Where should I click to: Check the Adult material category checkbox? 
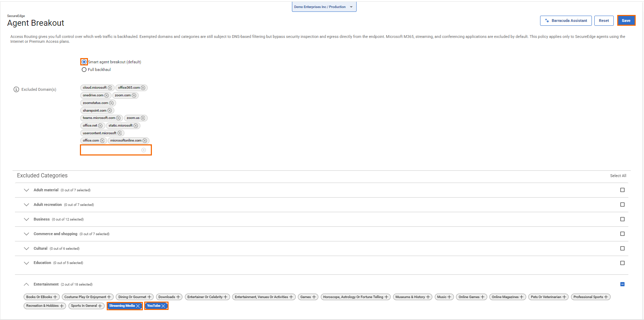point(622,190)
